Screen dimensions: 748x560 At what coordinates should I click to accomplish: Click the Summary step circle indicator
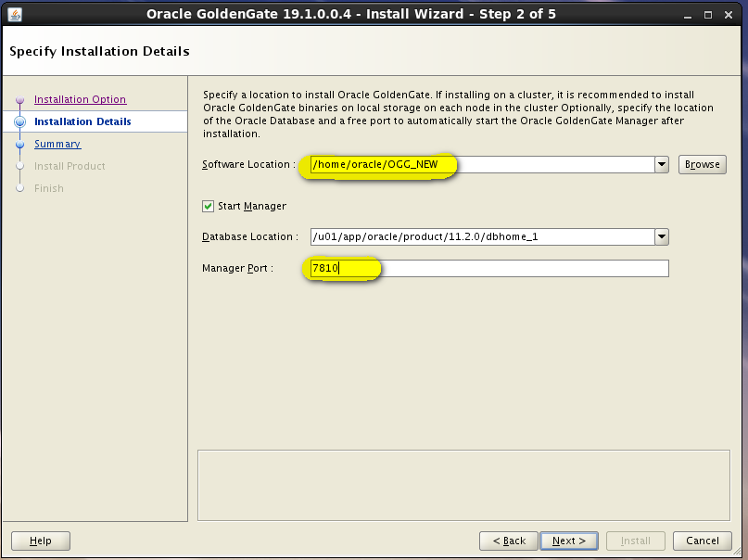[x=19, y=144]
